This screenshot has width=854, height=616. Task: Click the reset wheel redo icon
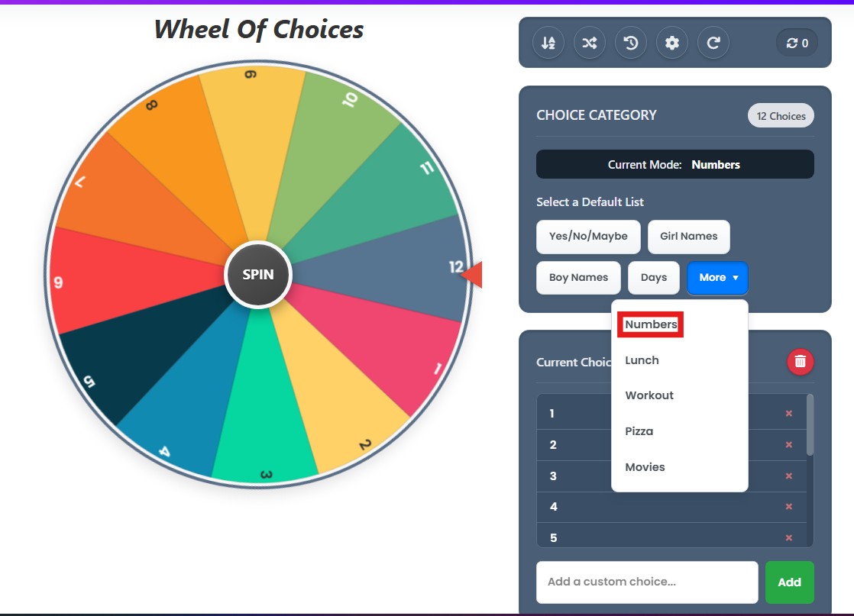[713, 43]
